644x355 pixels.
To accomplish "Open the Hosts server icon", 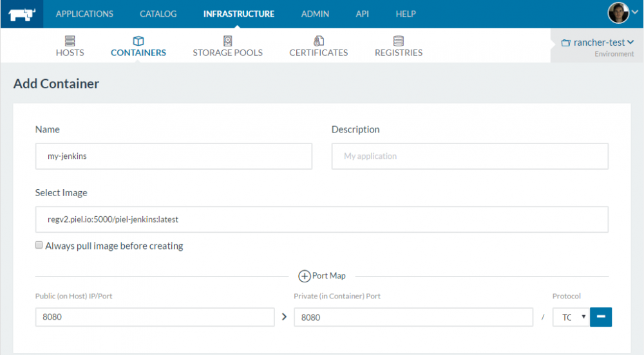I will [70, 41].
